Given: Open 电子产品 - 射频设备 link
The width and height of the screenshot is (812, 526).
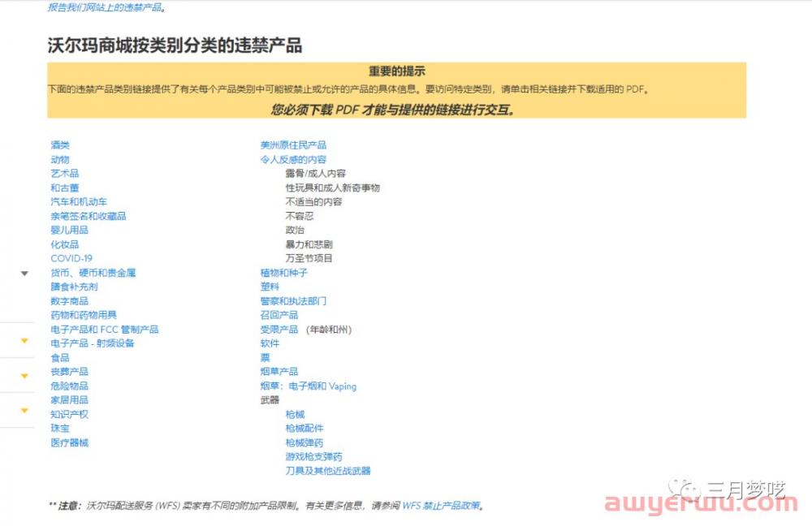Looking at the screenshot, I should tap(93, 343).
